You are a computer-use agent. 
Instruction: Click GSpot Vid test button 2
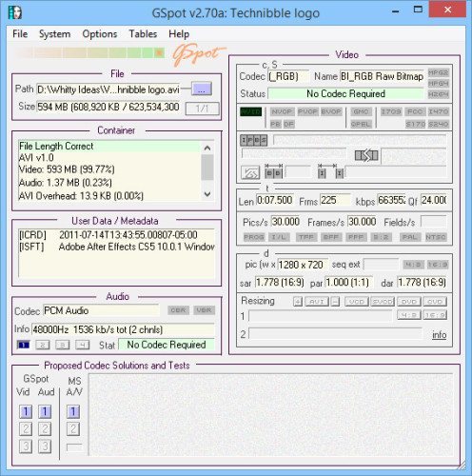(26, 428)
